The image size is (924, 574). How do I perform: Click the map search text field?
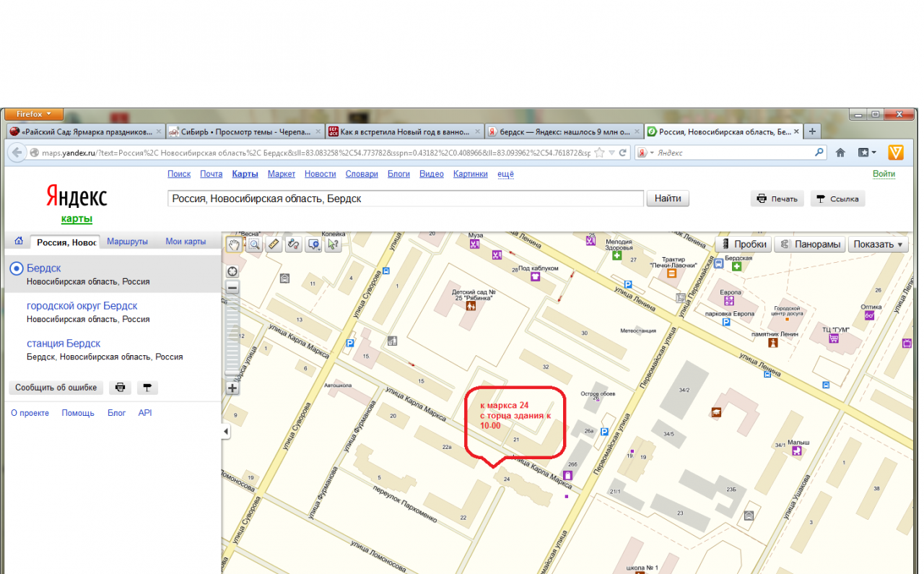(405, 199)
